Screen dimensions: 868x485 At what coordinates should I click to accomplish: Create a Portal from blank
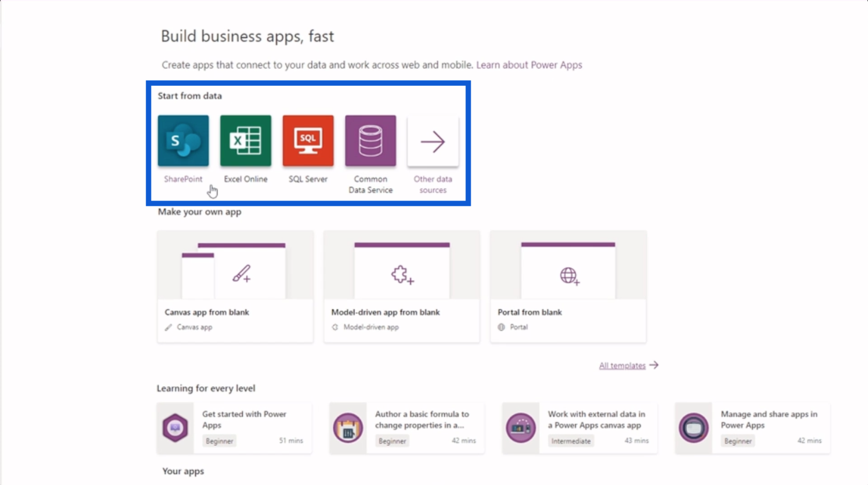click(x=568, y=286)
